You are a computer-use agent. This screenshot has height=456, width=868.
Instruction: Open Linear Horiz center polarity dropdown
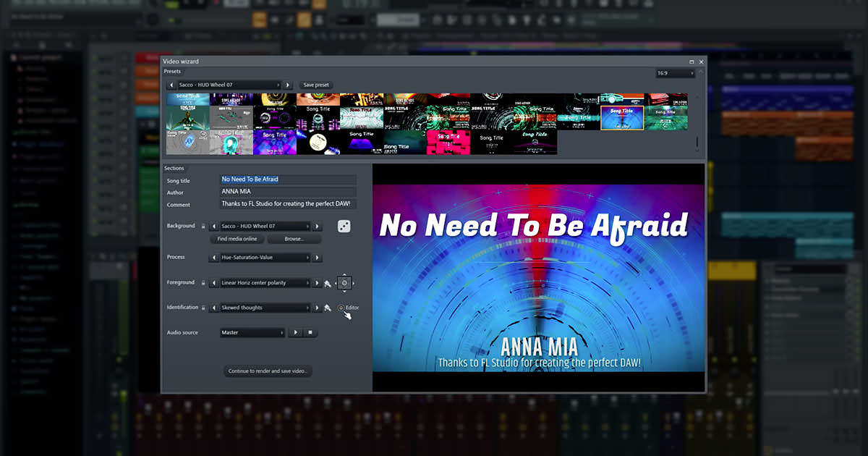coord(265,283)
